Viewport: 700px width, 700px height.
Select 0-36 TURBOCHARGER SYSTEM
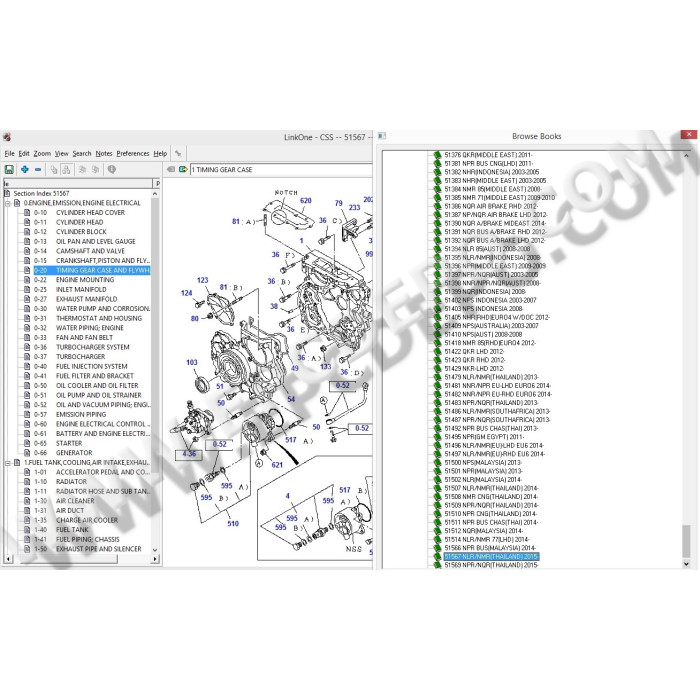(x=81, y=347)
